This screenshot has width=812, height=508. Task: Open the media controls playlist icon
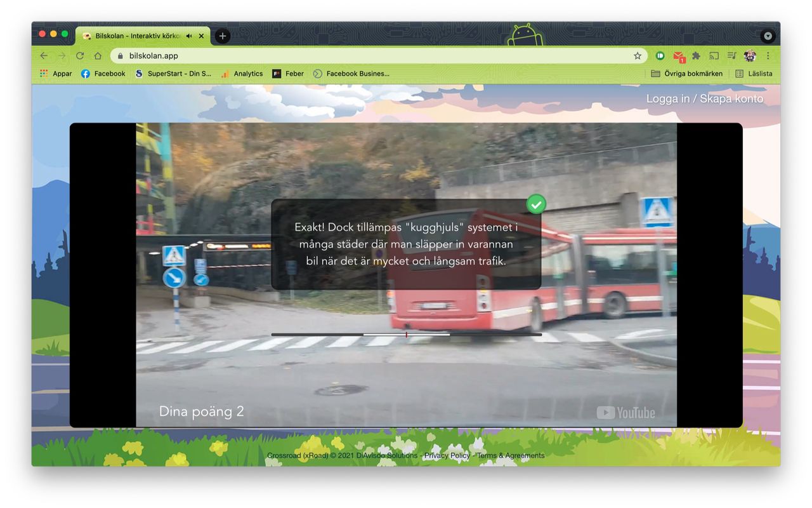[731, 56]
